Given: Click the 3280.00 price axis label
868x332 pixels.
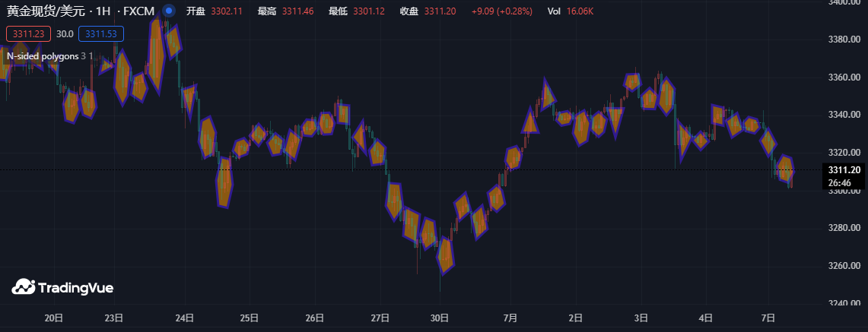Looking at the screenshot, I should [x=844, y=228].
